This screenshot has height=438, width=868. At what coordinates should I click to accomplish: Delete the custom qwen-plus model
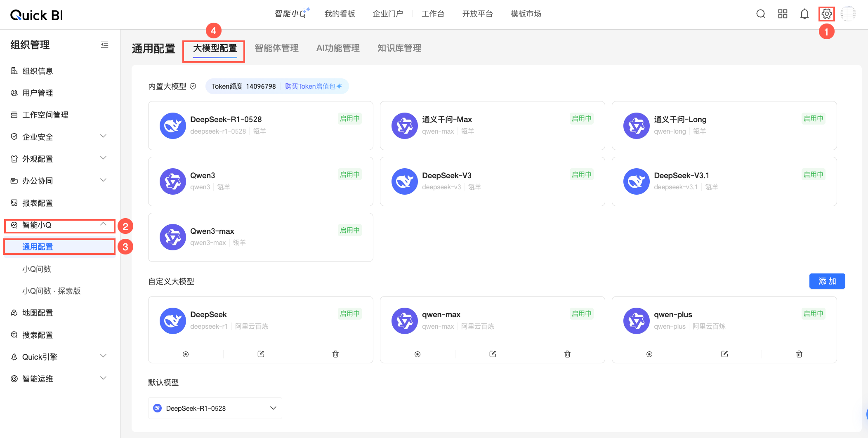(799, 354)
